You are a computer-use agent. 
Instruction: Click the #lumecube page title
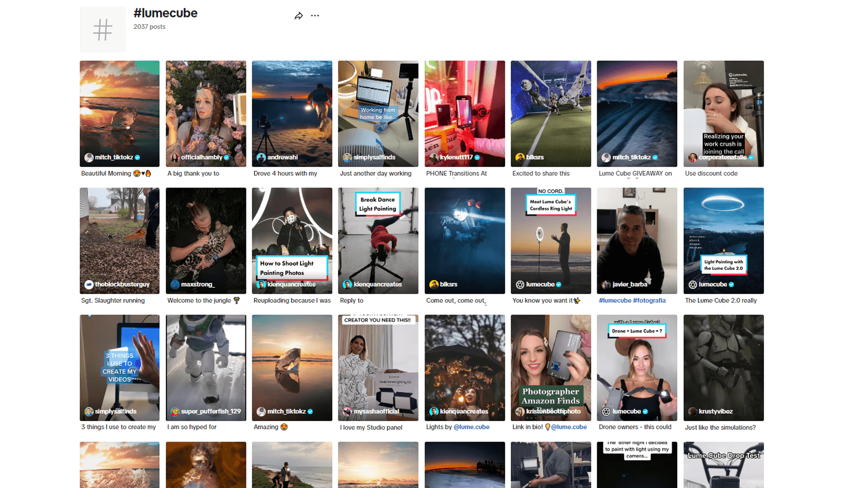point(165,13)
